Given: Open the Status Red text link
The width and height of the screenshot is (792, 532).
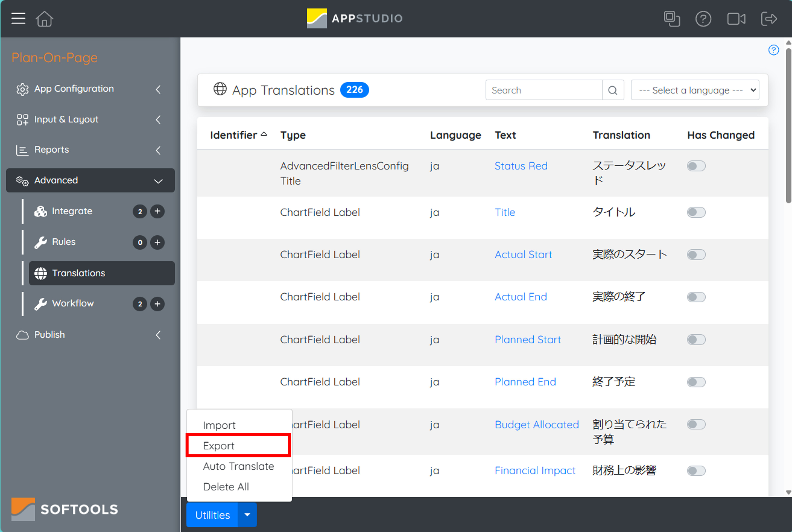Looking at the screenshot, I should (x=521, y=166).
